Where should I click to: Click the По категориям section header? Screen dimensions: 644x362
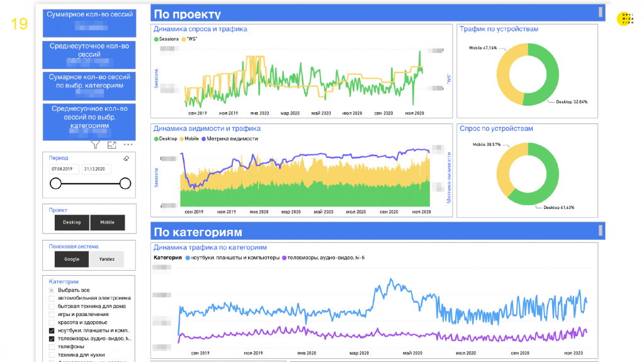pyautogui.click(x=378, y=231)
